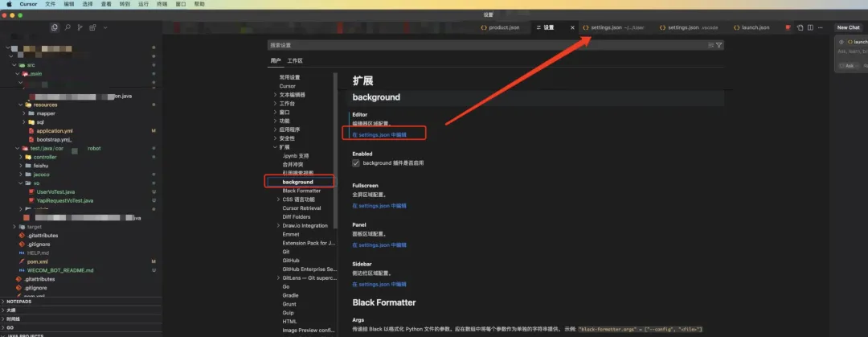Open the editor more actions ellipsis

[x=821, y=27]
